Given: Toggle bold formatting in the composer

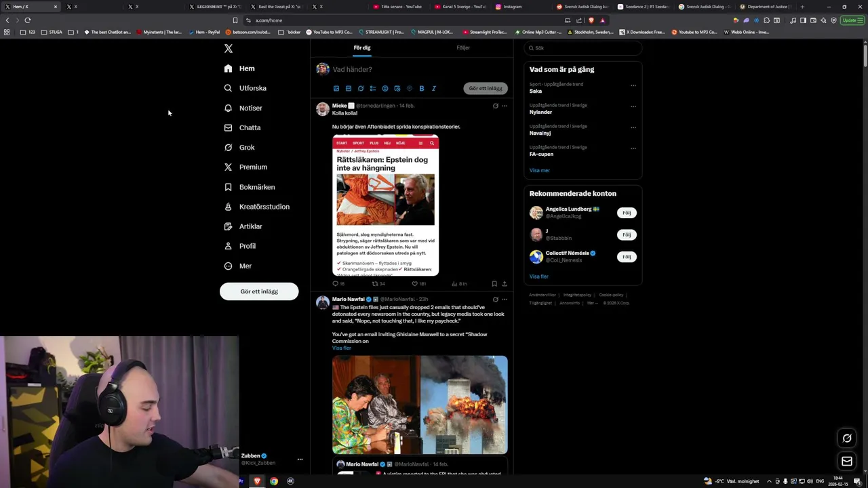Looking at the screenshot, I should click(421, 88).
